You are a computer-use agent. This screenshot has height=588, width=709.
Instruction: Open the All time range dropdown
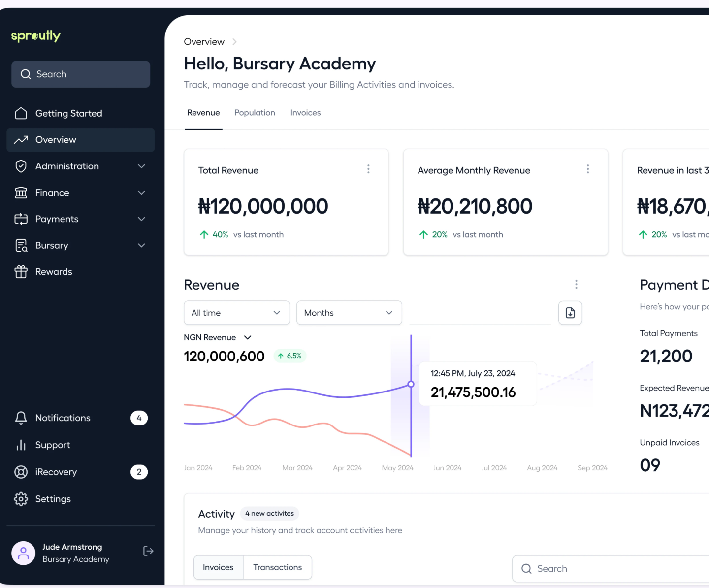[236, 313]
